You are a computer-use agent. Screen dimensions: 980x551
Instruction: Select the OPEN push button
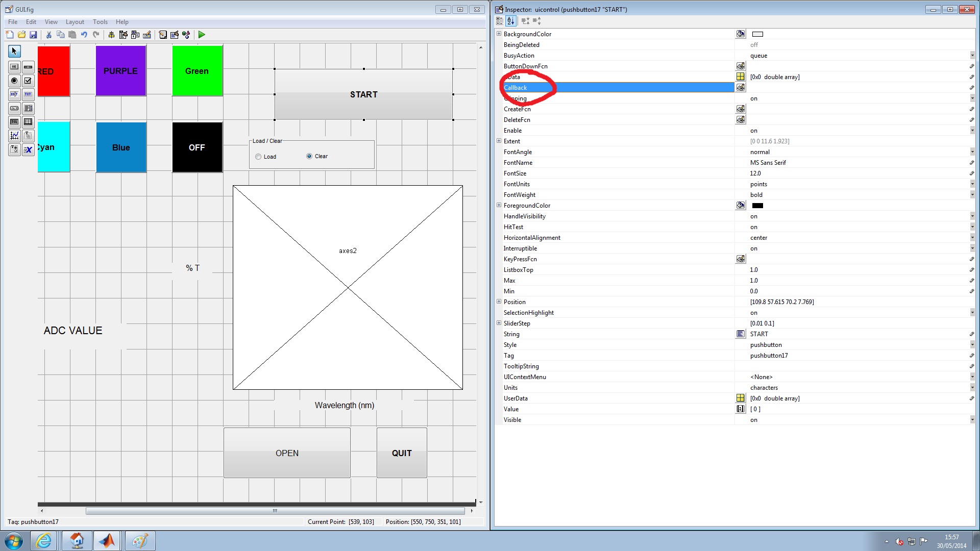coord(287,453)
